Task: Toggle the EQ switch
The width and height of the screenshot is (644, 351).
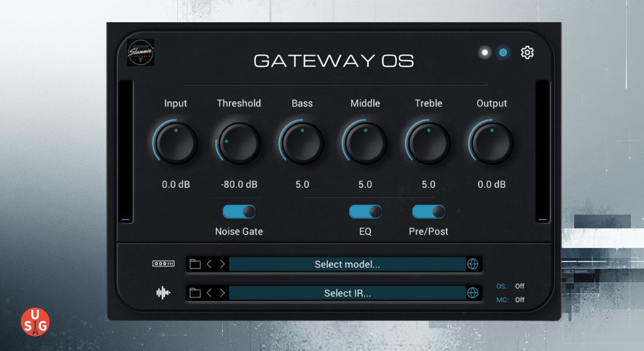Action: (365, 211)
